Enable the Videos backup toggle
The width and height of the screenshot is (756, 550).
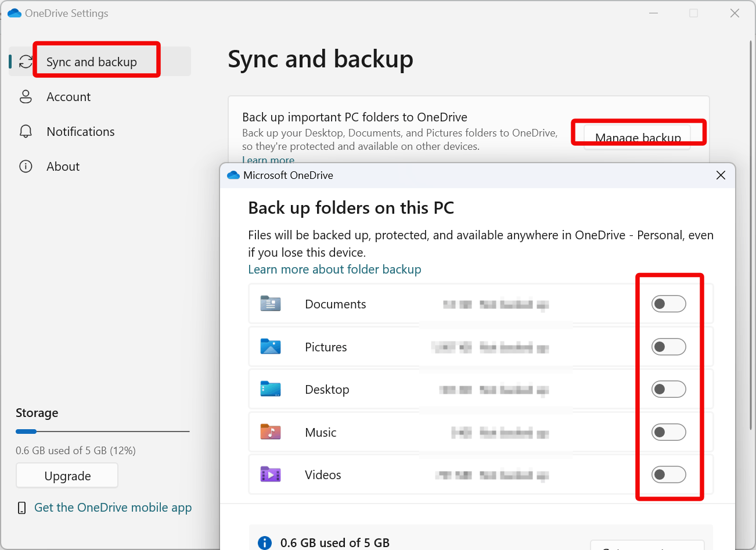(x=668, y=474)
